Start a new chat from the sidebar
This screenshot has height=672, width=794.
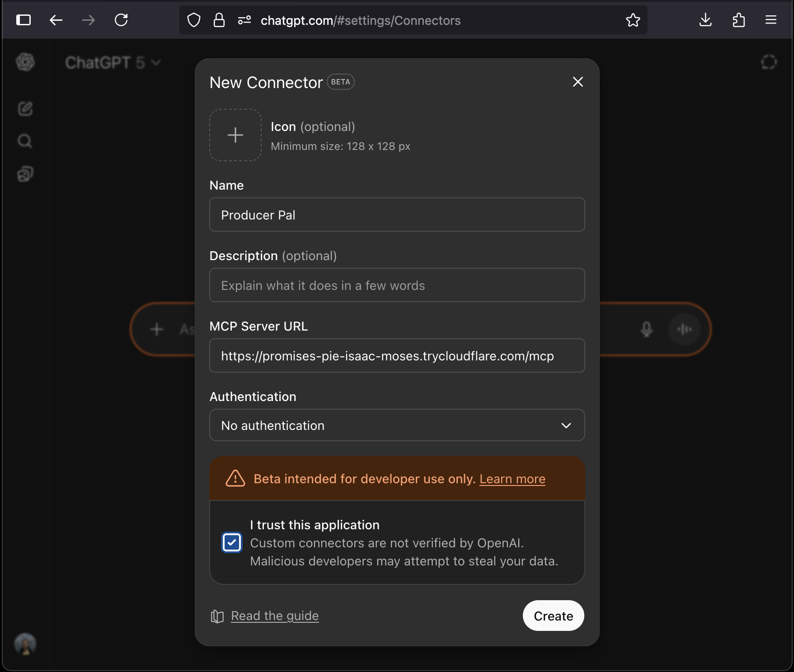(25, 108)
